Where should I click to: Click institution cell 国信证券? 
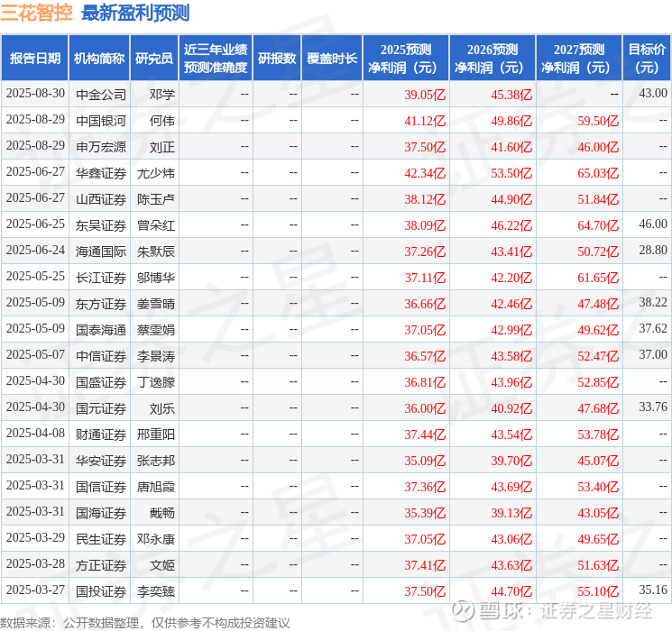coord(101,486)
